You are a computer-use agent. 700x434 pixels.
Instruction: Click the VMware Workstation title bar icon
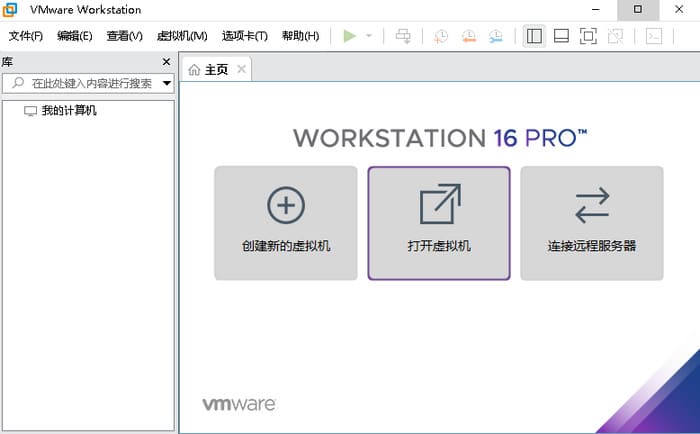click(x=10, y=9)
